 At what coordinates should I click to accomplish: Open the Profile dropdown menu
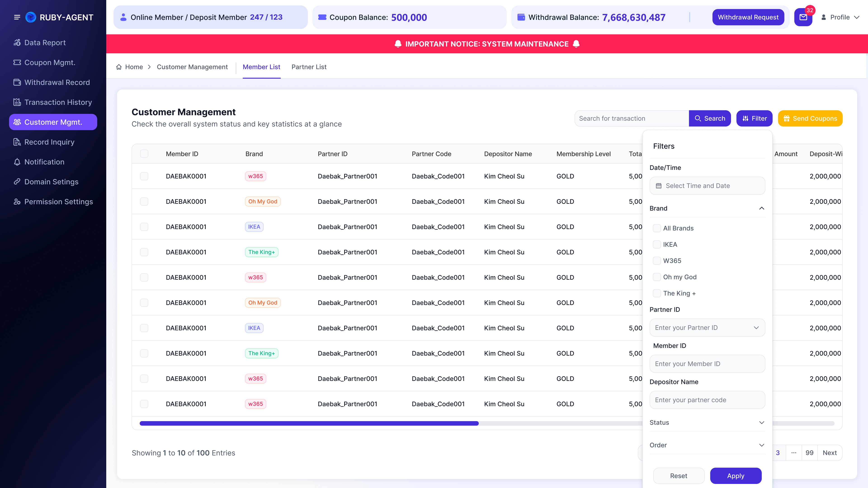pyautogui.click(x=841, y=17)
